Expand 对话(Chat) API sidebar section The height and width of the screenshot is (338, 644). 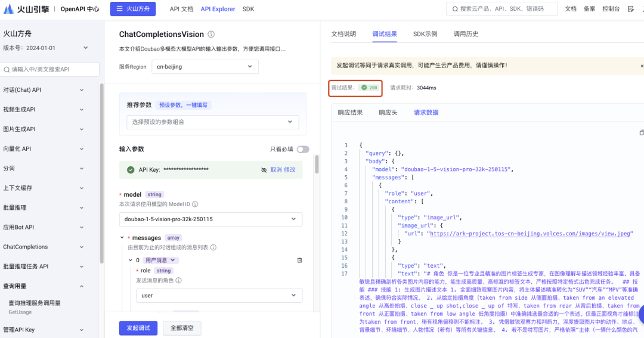pyautogui.click(x=44, y=90)
